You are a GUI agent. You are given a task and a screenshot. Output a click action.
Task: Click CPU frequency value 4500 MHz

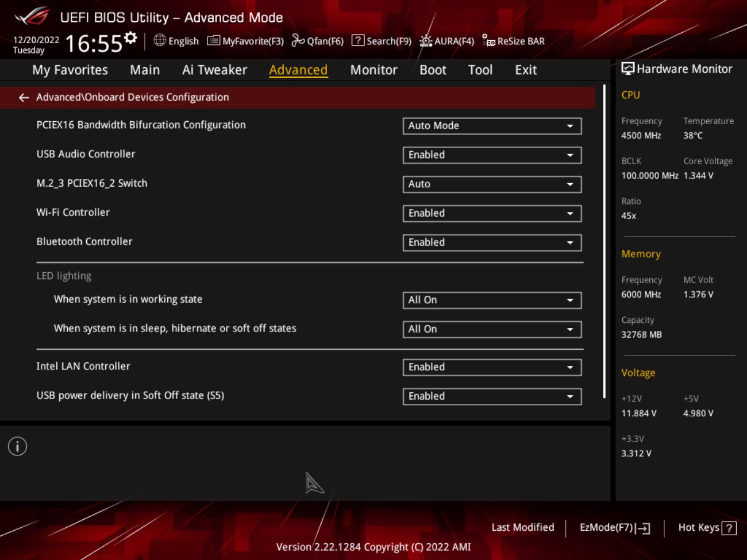[x=641, y=136]
